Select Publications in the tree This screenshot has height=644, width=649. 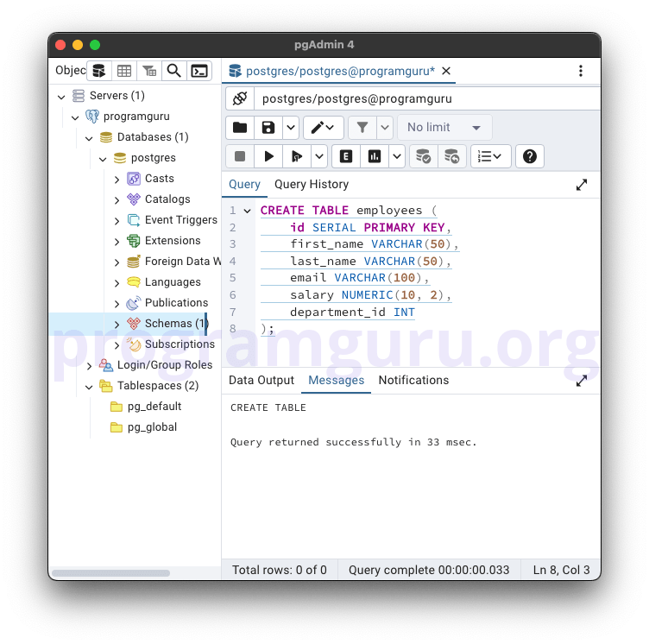176,303
